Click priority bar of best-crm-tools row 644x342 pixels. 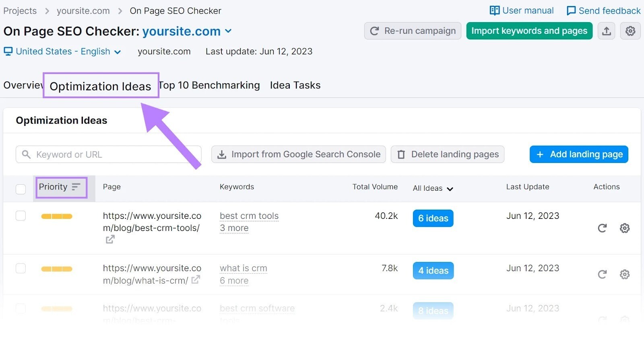(x=57, y=216)
